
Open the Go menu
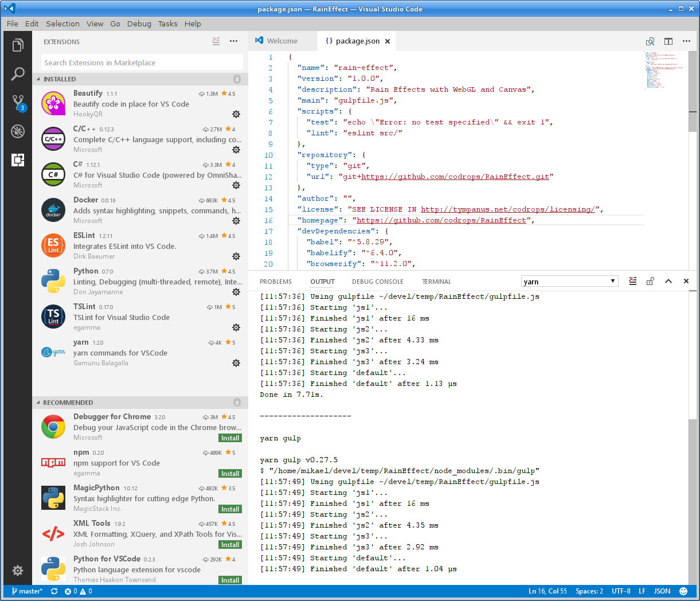115,24
